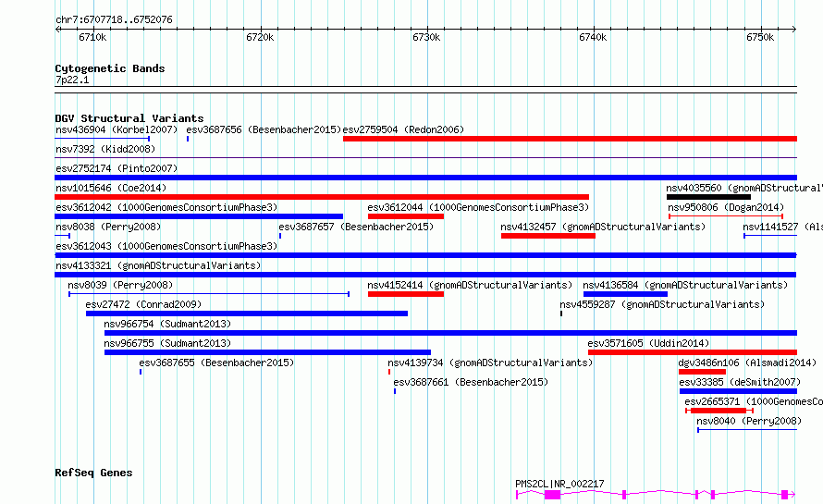Click the 6720k ruler tick label

point(260,37)
